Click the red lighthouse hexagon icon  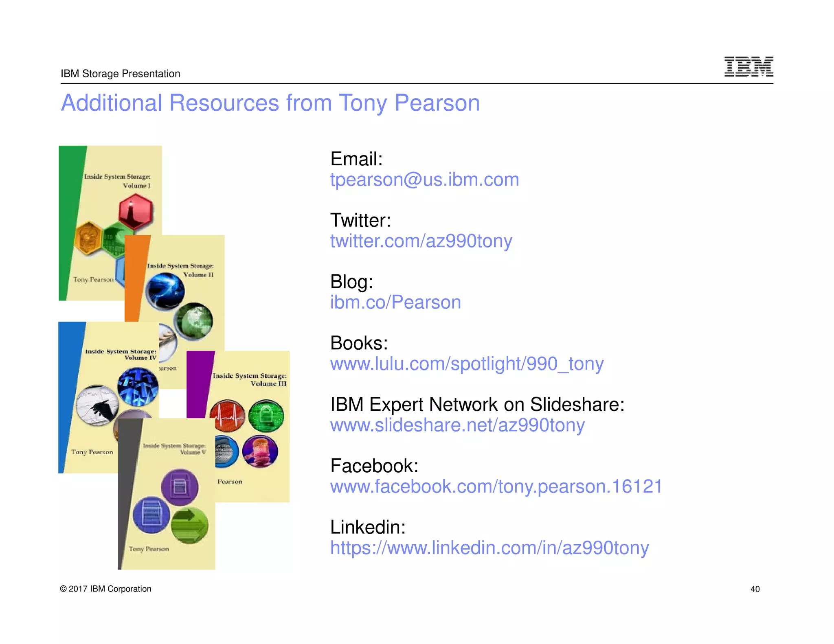(136, 211)
